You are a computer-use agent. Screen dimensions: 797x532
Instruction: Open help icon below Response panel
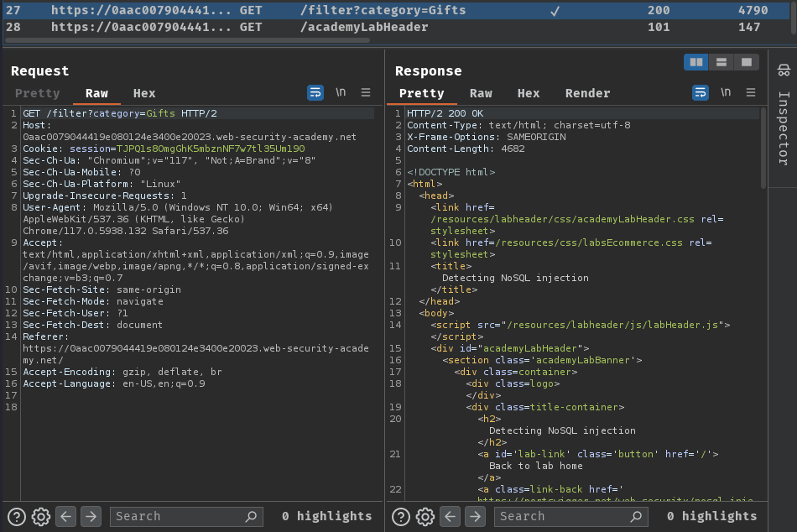(x=400, y=517)
